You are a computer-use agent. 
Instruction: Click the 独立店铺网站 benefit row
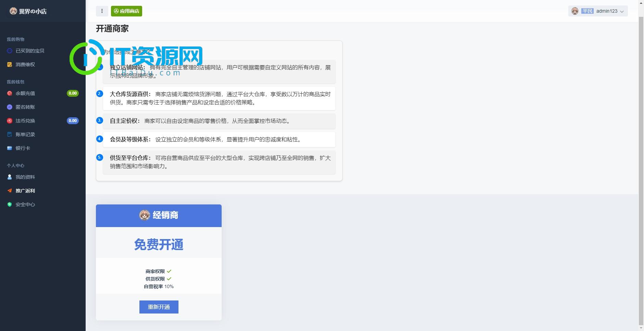tap(219, 72)
